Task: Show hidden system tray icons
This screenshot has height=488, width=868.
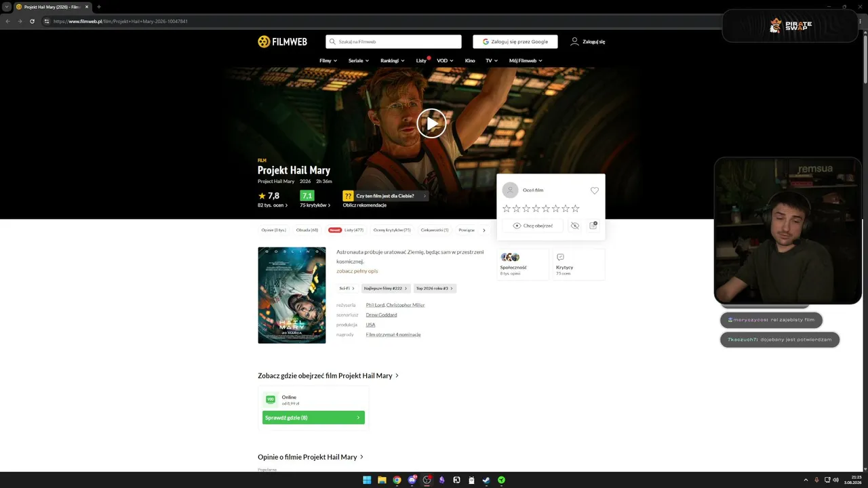Action: (x=806, y=481)
